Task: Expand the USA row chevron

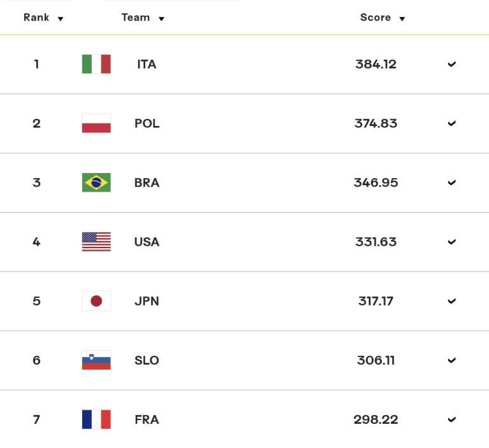Action: click(452, 242)
